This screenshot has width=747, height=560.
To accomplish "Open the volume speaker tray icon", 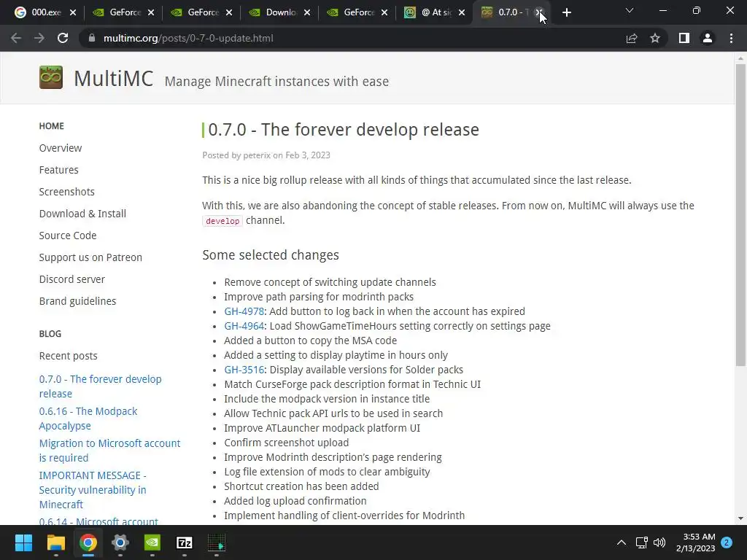I will (659, 542).
